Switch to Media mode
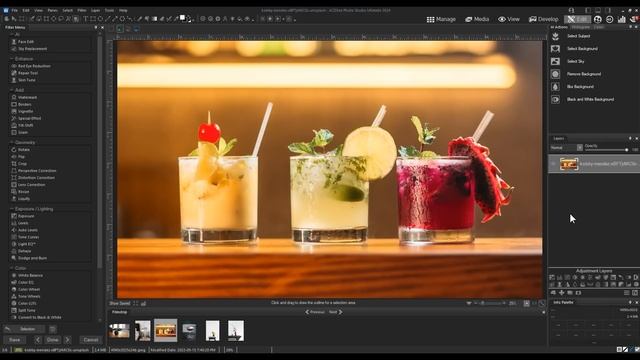Viewport: 640px width, 360px height. click(x=477, y=19)
